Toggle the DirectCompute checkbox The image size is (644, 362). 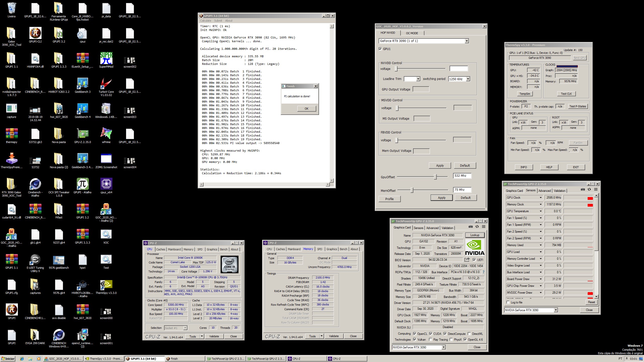pyautogui.click(x=445, y=334)
